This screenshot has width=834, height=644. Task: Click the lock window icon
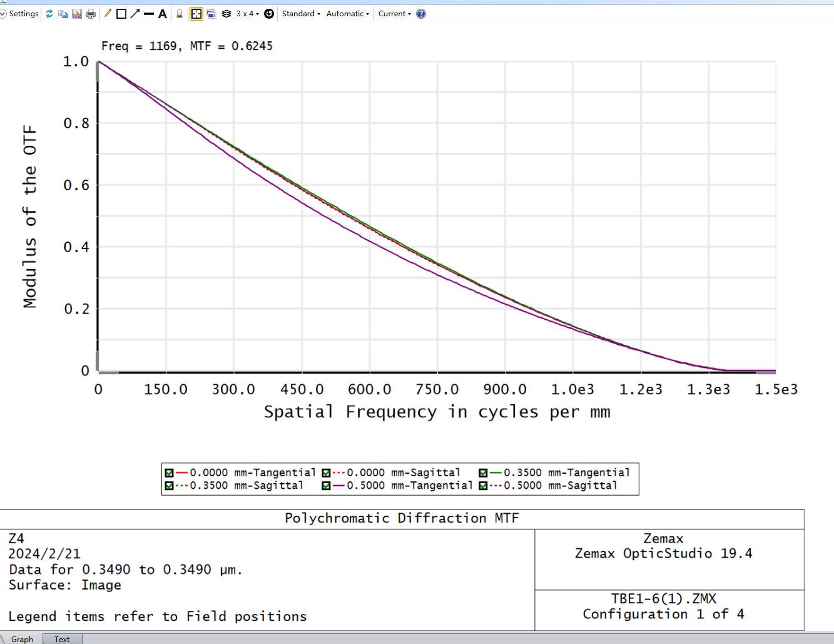coord(180,14)
